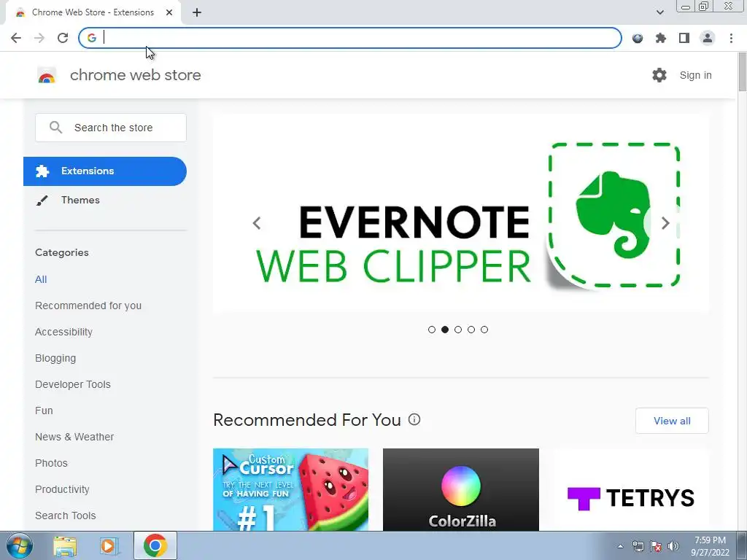Open the TETRYS extension card

coord(631,489)
